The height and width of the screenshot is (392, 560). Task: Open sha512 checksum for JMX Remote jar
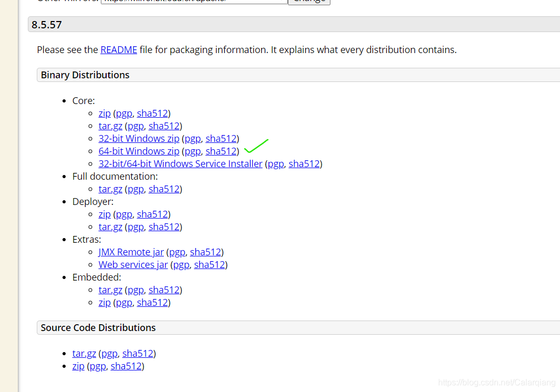coord(206,252)
